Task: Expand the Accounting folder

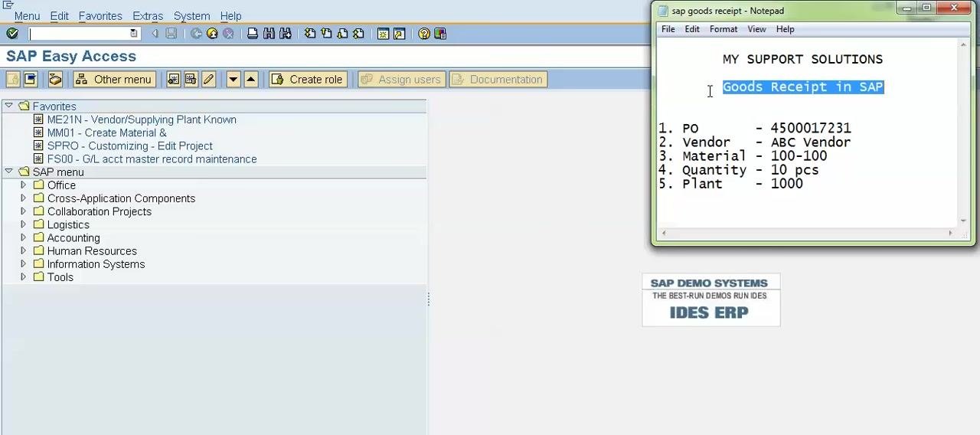Action: point(23,237)
